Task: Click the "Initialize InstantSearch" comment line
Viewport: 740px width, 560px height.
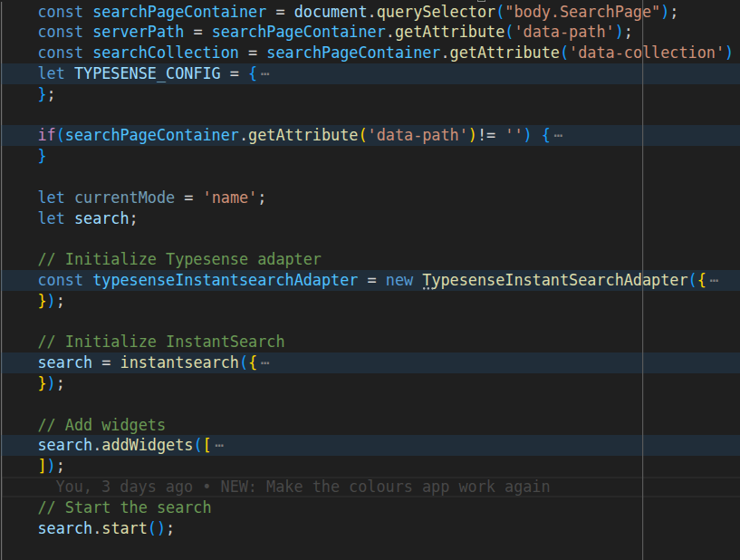Action: pos(161,342)
